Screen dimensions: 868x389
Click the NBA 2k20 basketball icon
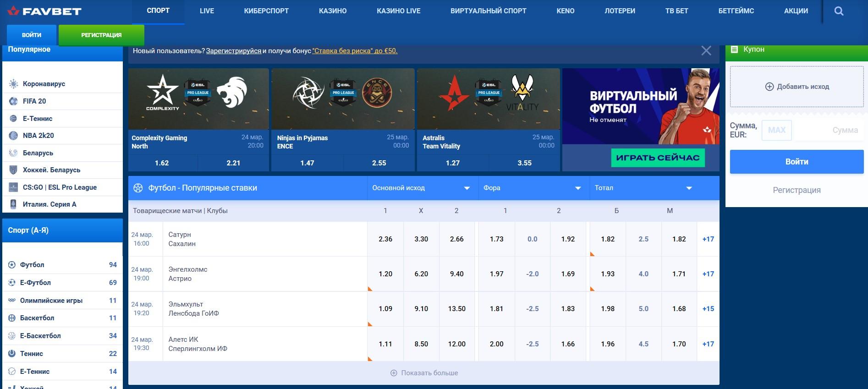(x=13, y=136)
